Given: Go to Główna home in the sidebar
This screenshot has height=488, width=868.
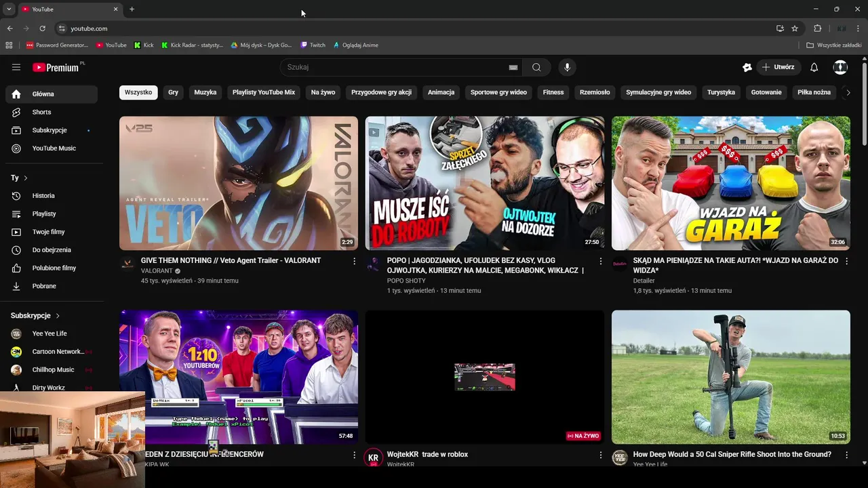Looking at the screenshot, I should point(52,94).
